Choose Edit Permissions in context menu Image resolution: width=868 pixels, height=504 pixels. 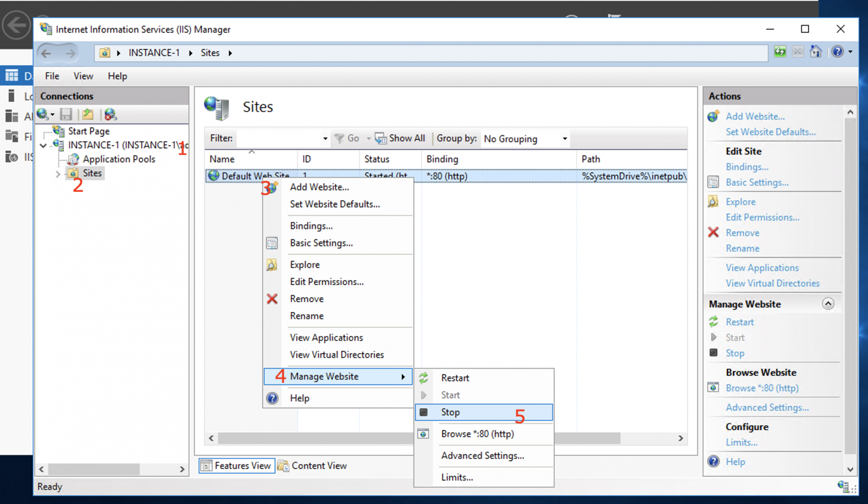(326, 282)
